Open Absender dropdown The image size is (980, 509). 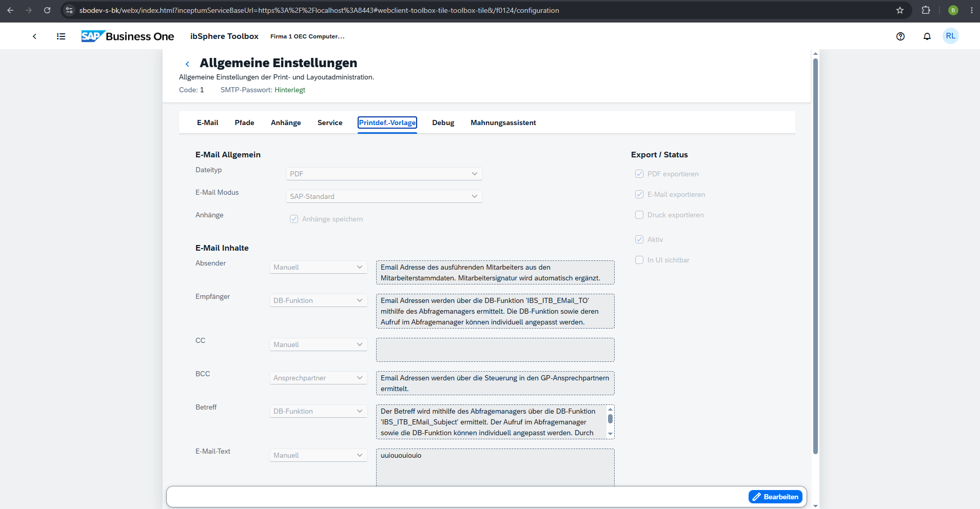[x=319, y=267]
